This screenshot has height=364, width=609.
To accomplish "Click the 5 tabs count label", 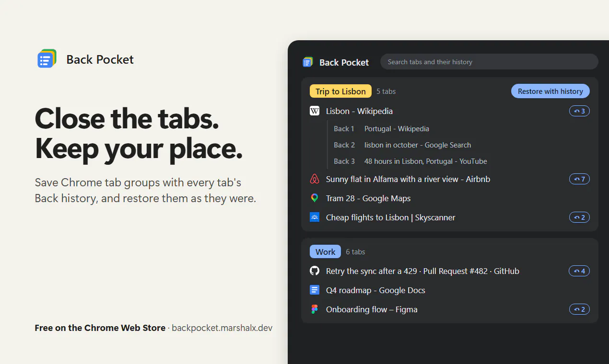I will (x=386, y=91).
